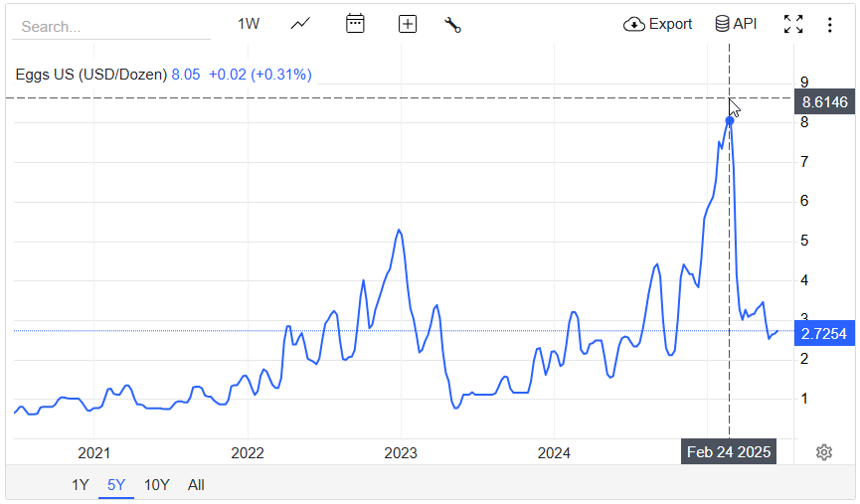Screen dimensions: 860x504
Task: Click the 2022 x-axis label
Action: point(248,453)
